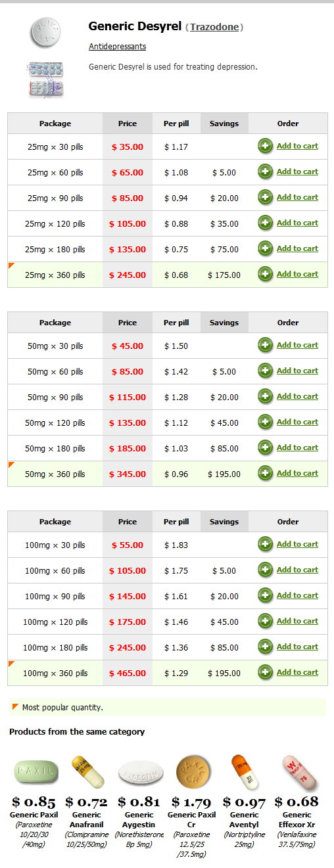Add 100mg × 30 pills to cart

coord(297,544)
